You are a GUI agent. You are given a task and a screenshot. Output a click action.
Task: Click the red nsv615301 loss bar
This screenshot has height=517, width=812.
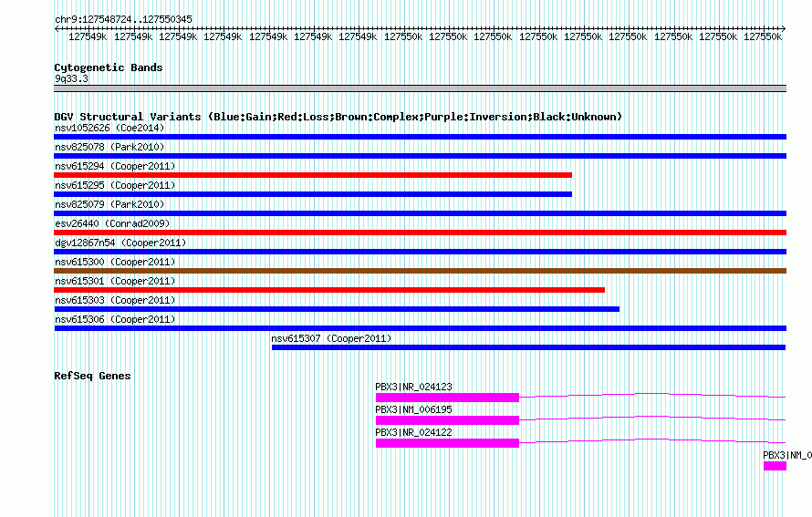[x=329, y=290]
